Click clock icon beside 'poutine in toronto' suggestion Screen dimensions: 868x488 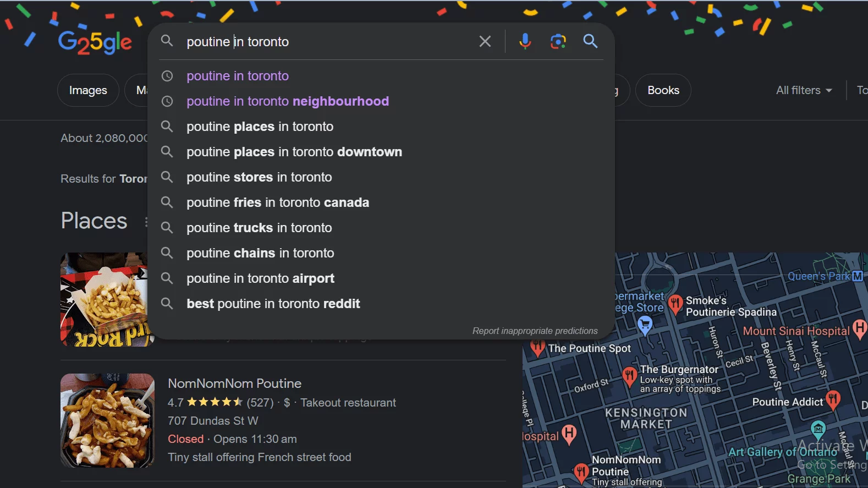(x=167, y=76)
